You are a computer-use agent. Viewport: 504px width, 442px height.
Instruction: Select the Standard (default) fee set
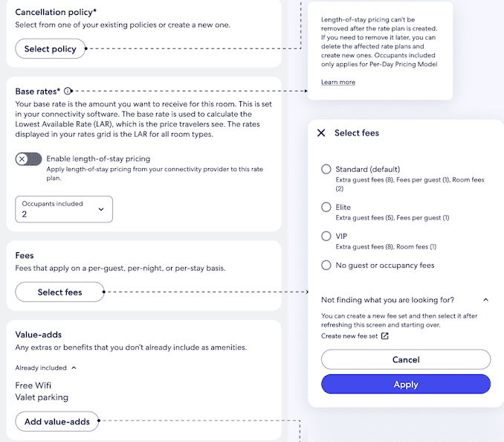click(326, 170)
